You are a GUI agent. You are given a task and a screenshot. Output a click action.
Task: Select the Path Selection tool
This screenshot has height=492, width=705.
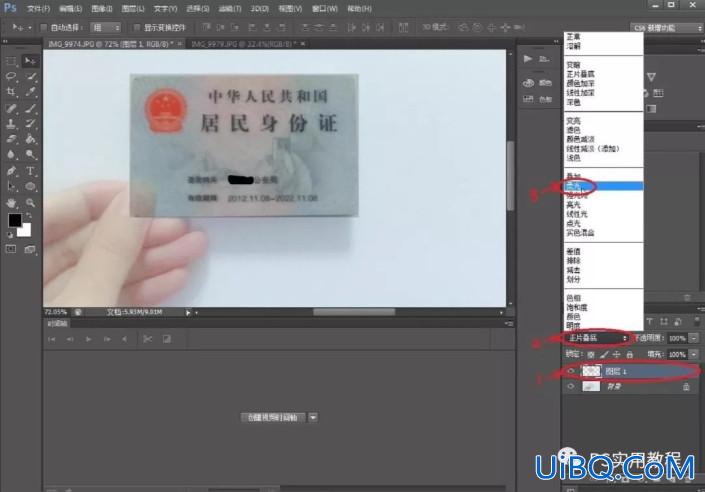(11, 187)
